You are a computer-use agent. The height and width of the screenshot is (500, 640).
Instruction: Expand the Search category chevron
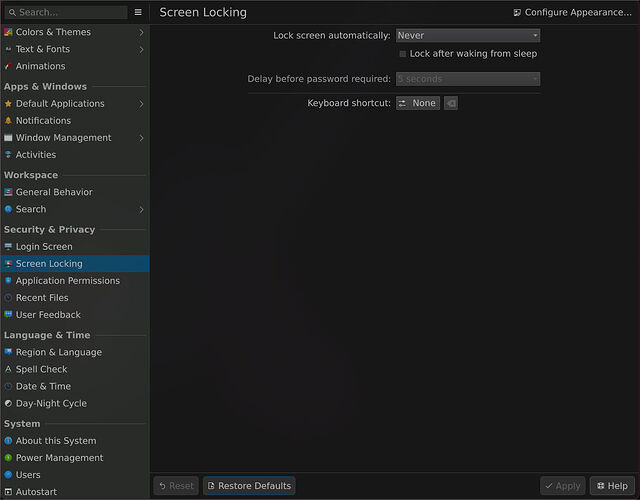tap(141, 209)
